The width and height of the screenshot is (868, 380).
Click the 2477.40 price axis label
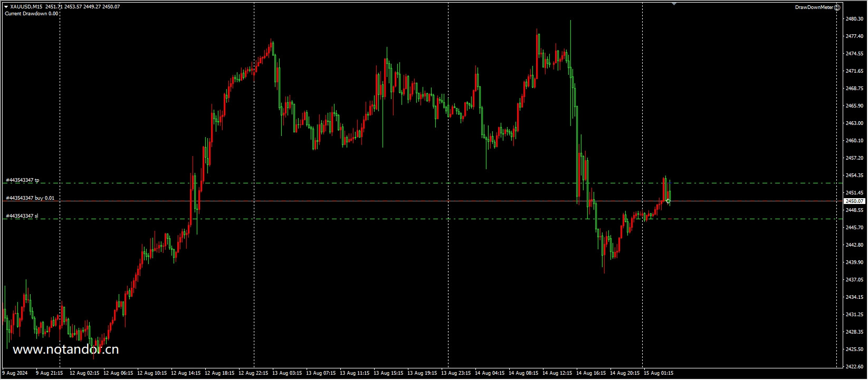click(854, 36)
